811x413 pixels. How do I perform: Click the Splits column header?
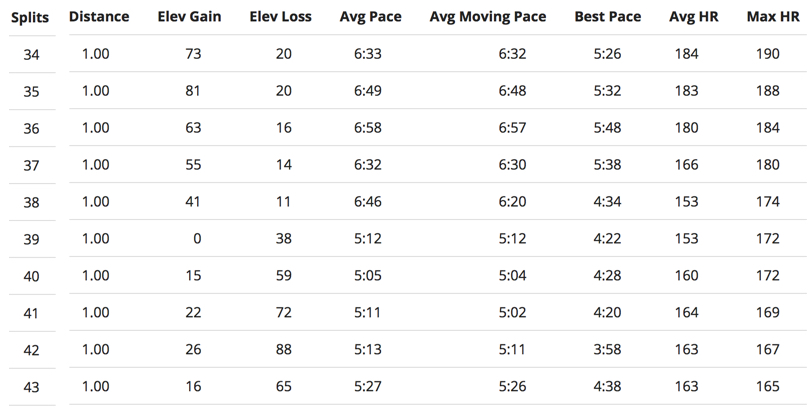point(30,18)
